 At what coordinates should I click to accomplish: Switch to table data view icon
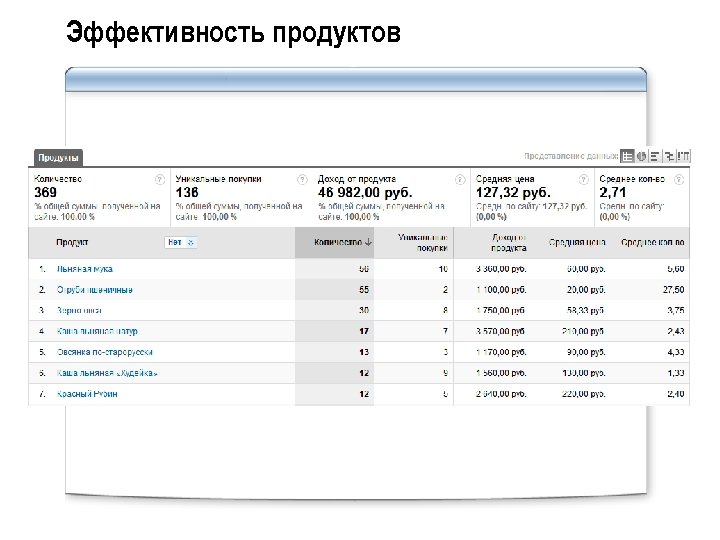point(627,156)
